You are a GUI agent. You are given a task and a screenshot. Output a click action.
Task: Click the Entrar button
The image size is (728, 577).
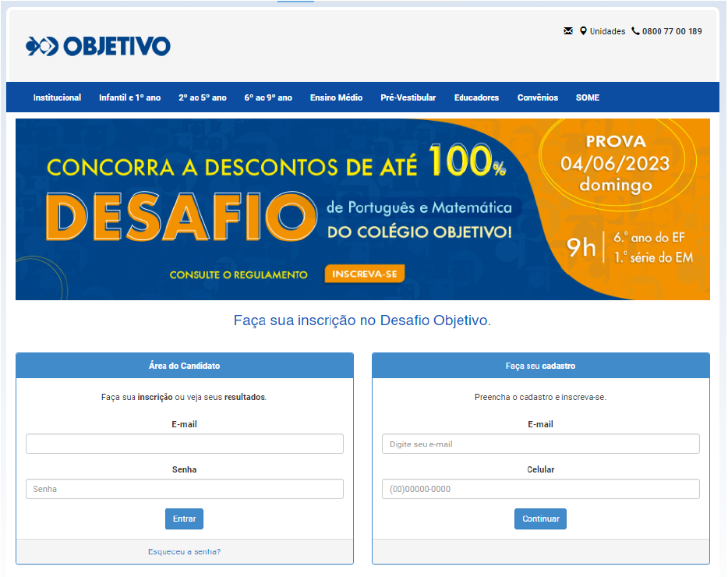tap(184, 519)
